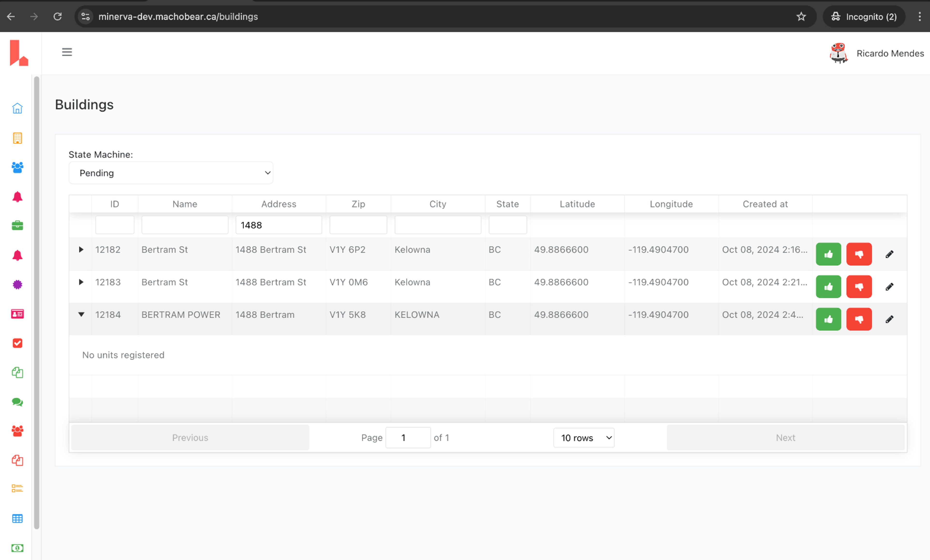Click the sidebar vertical scrollbar
The image size is (930, 560).
click(x=37, y=302)
